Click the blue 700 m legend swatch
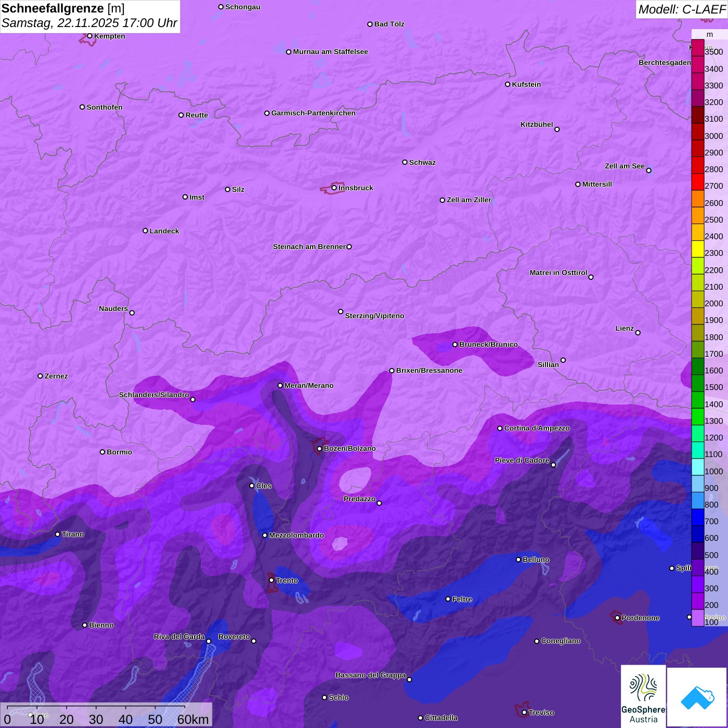 [698, 517]
